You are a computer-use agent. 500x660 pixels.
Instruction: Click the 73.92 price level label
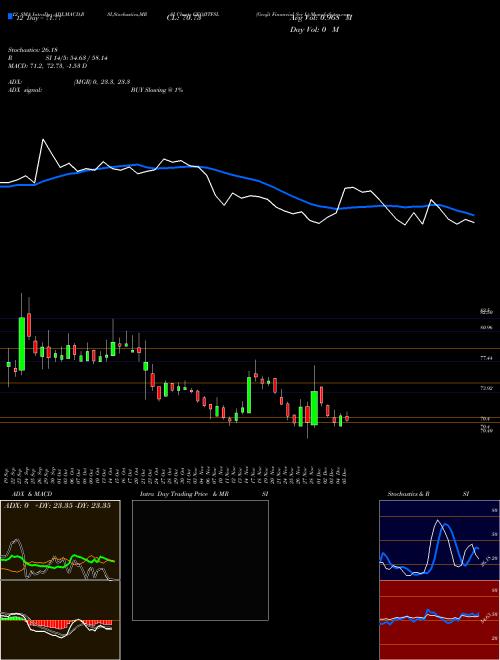pos(486,388)
